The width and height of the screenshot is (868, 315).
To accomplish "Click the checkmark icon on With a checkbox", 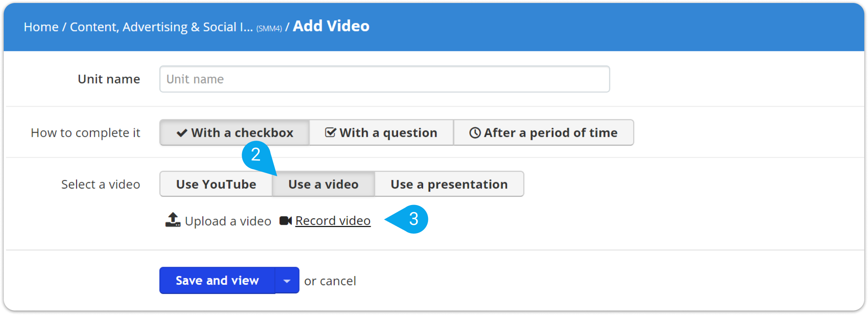I will tap(182, 133).
